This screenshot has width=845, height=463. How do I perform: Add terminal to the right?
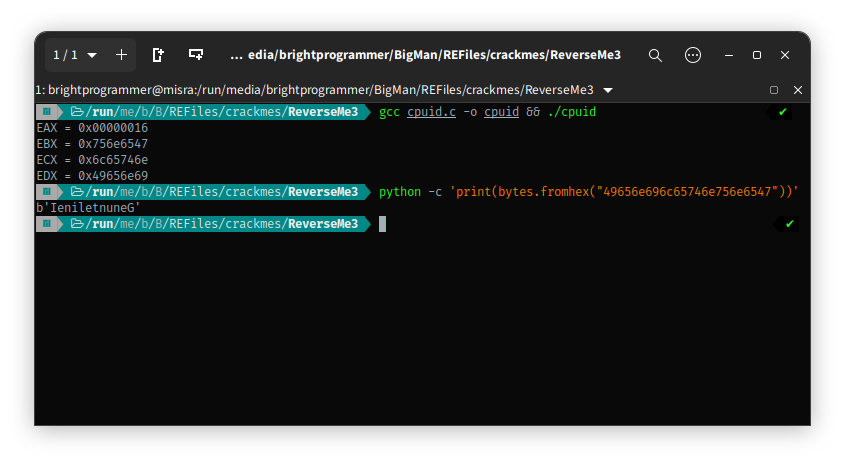point(158,55)
